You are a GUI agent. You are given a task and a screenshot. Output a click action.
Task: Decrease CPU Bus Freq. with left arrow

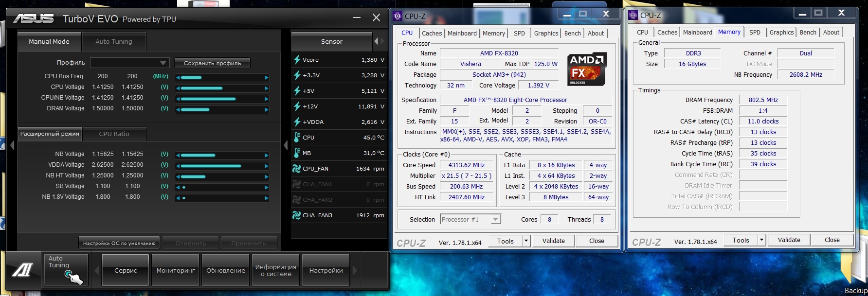click(x=178, y=77)
